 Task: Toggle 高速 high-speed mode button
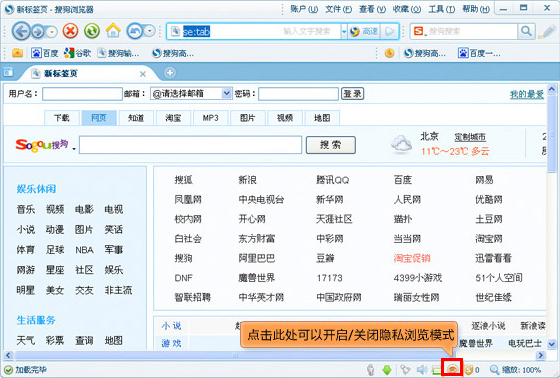coord(364,31)
